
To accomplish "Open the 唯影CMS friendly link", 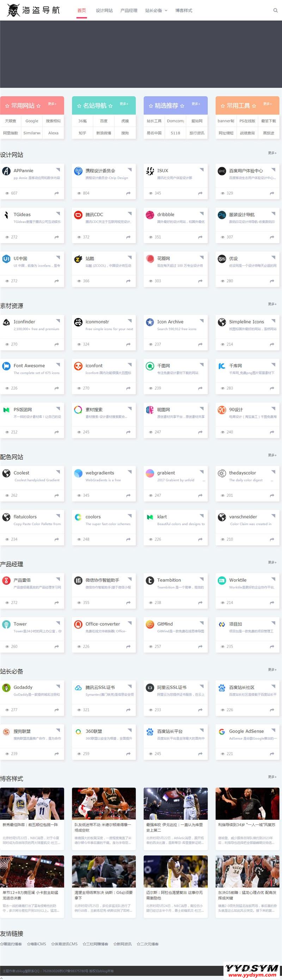I will pyautogui.click(x=37, y=944).
